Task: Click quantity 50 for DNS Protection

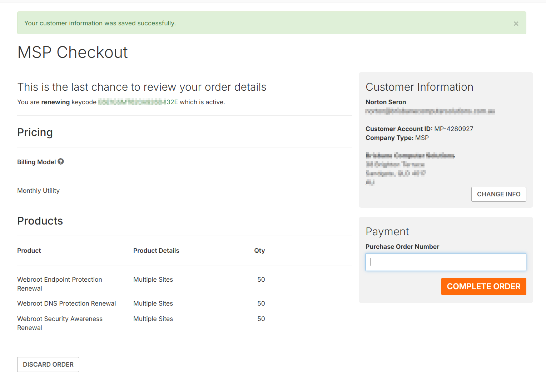Action: 261,303
